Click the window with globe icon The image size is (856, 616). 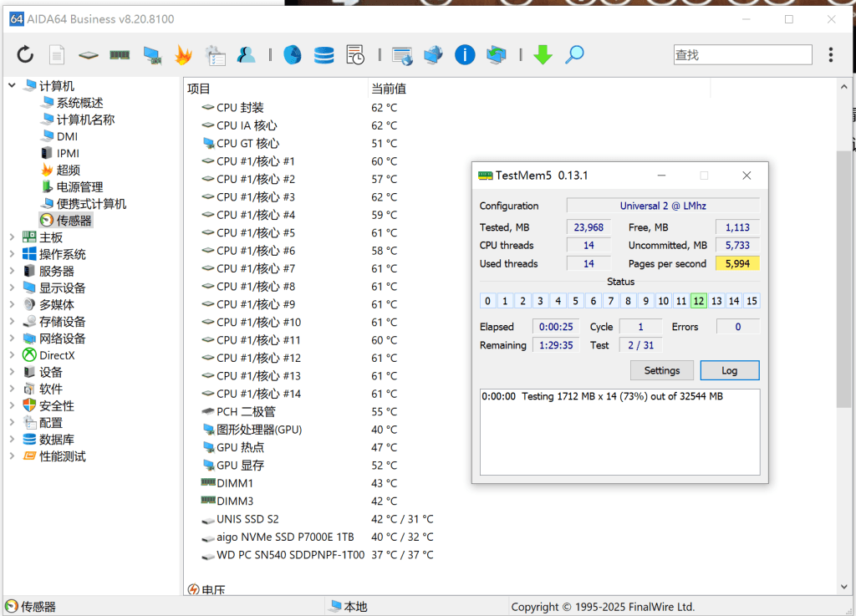pos(402,56)
